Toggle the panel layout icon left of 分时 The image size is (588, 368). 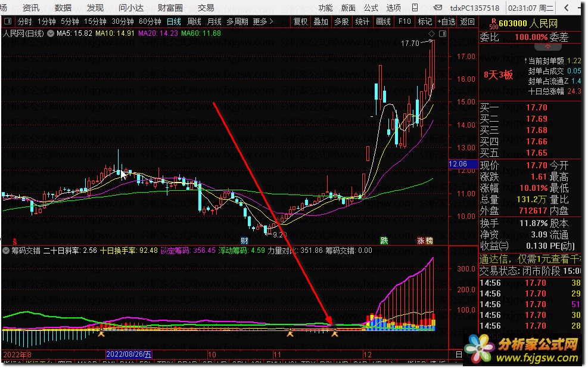8,21
